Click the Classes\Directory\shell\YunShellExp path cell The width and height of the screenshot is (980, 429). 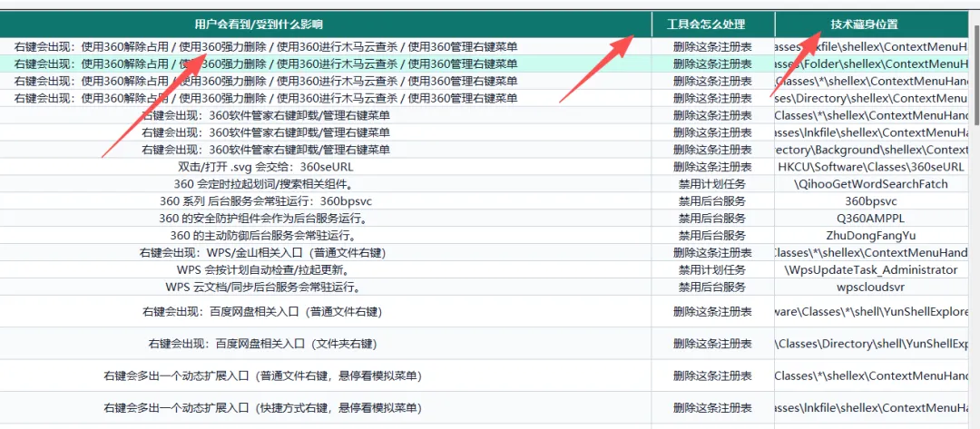(872, 344)
